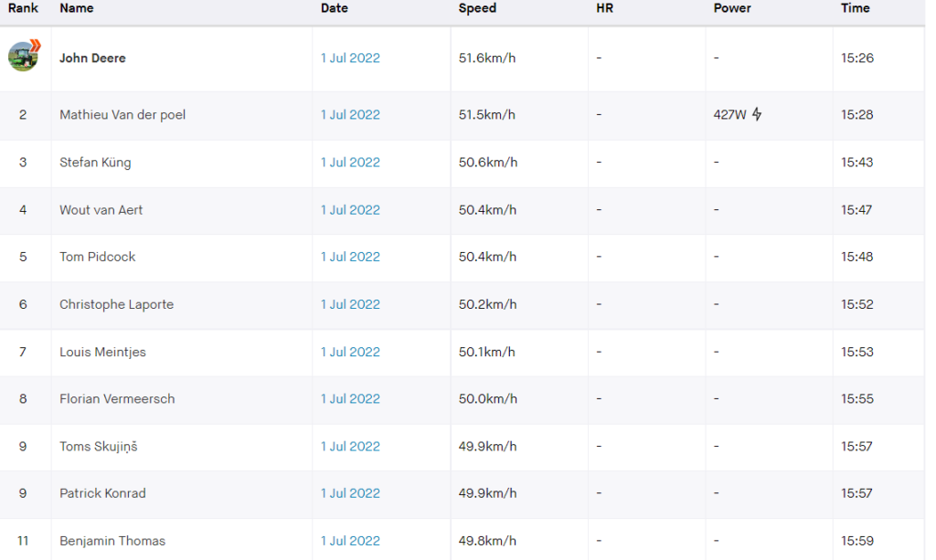This screenshot has width=936, height=560.
Task: Click the 15:48 time value
Action: click(x=857, y=257)
